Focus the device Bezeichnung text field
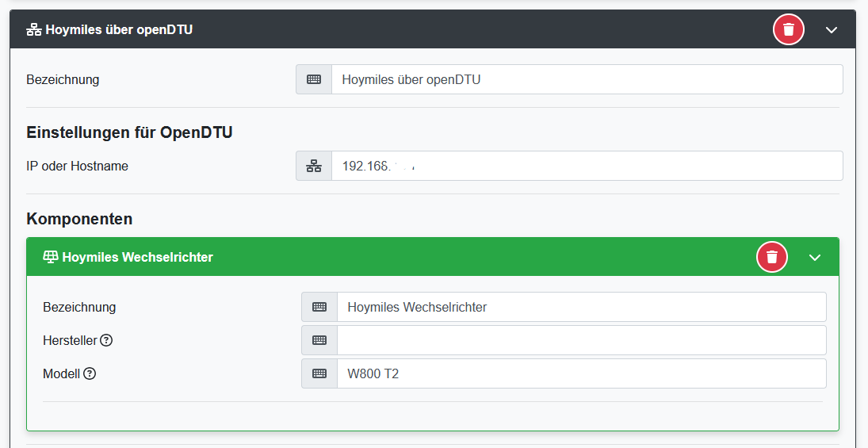 click(587, 79)
